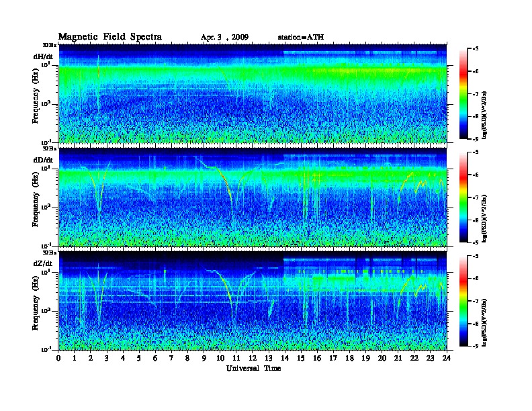Click the '-9' tick of dH/dt color bar
This screenshot has width=532, height=411.
[476, 139]
